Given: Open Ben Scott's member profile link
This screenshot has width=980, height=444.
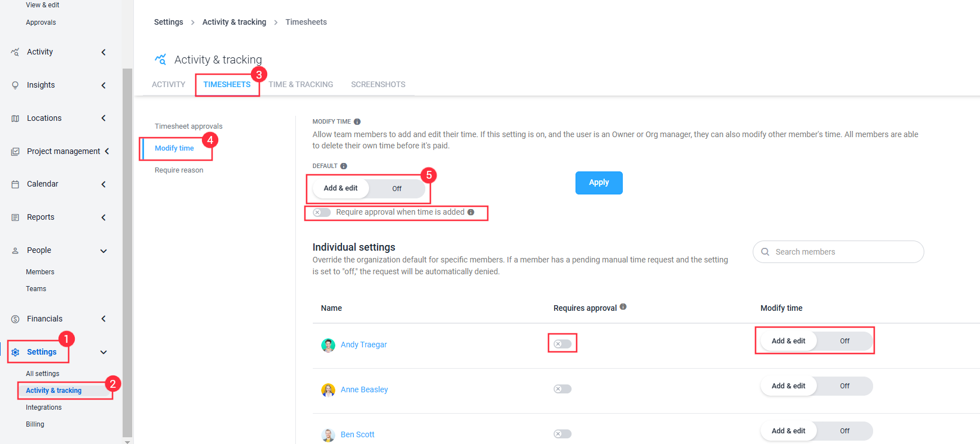Looking at the screenshot, I should 358,434.
